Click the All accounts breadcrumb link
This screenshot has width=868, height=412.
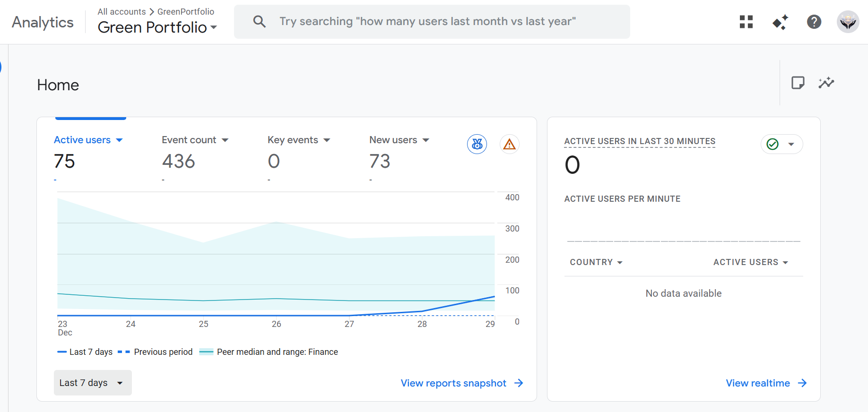coord(122,11)
